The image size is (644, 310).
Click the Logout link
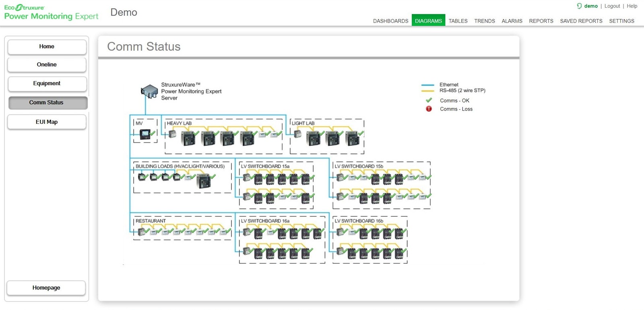point(612,6)
